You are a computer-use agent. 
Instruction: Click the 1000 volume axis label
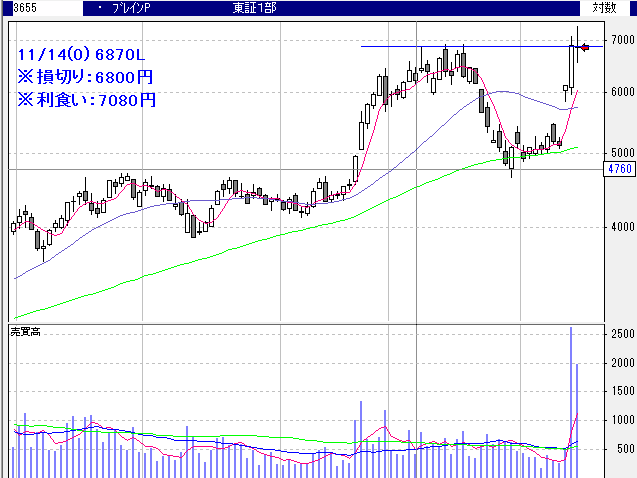click(x=622, y=421)
